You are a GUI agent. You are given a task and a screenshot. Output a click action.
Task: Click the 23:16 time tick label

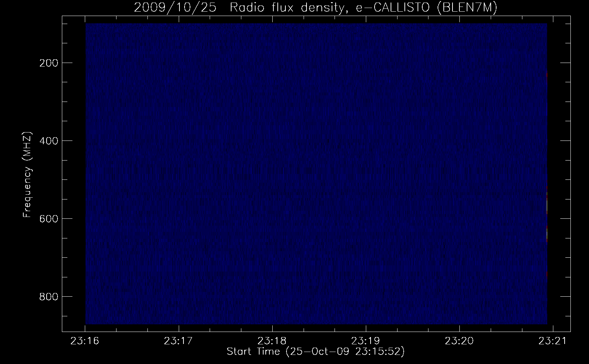click(x=85, y=341)
